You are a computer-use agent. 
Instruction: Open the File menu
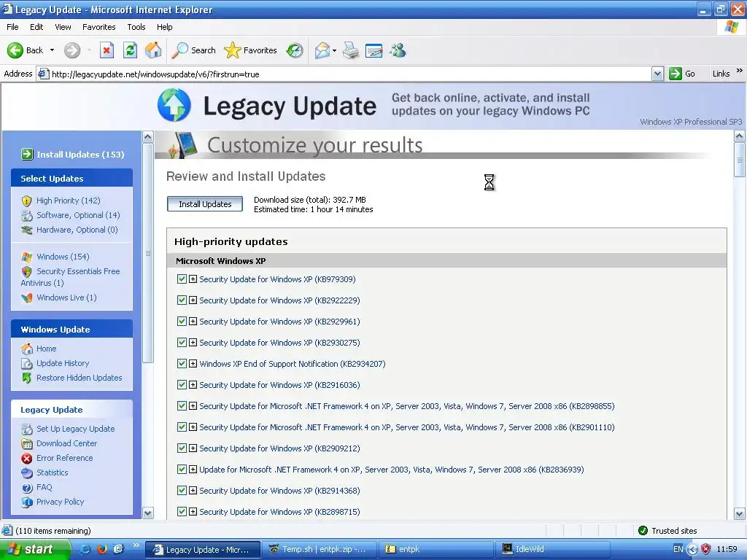click(12, 27)
